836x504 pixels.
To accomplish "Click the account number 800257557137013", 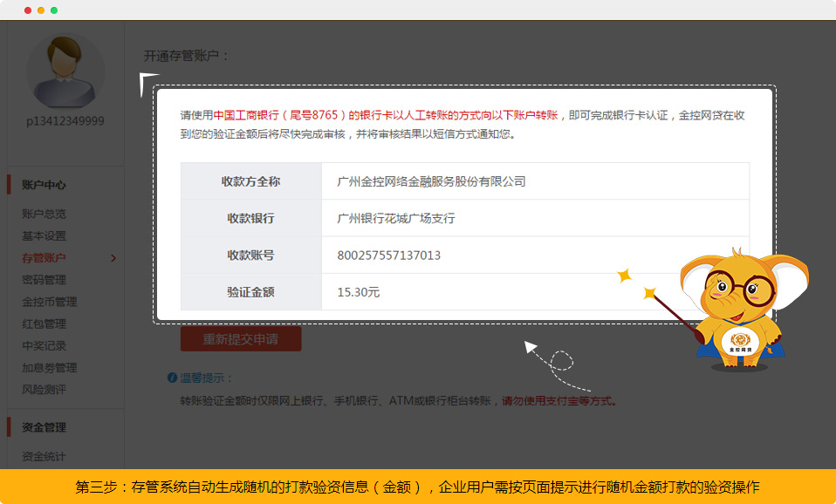I will (388, 255).
